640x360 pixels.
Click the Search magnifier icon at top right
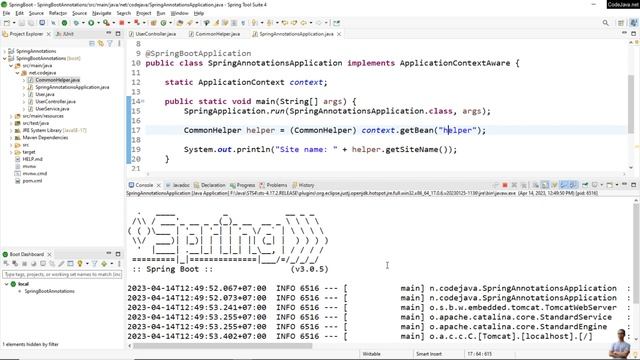point(606,23)
